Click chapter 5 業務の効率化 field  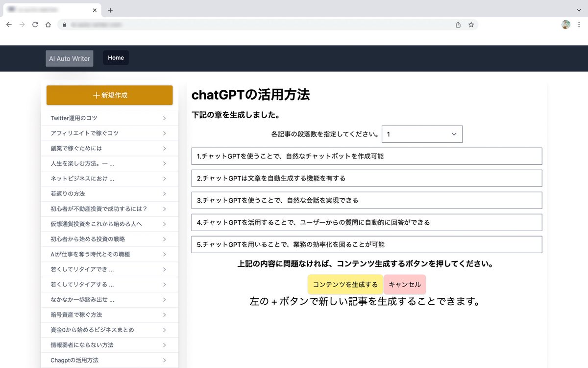point(367,244)
